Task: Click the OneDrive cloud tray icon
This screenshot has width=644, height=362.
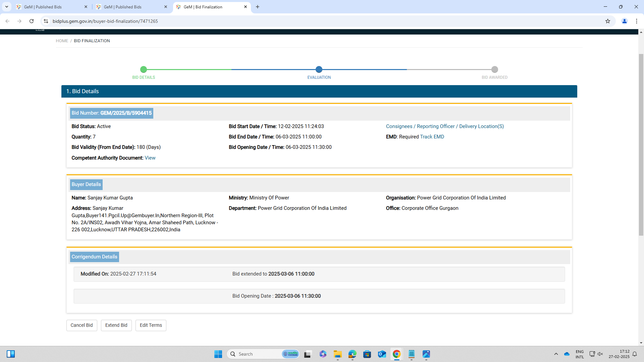Action: coord(567,354)
